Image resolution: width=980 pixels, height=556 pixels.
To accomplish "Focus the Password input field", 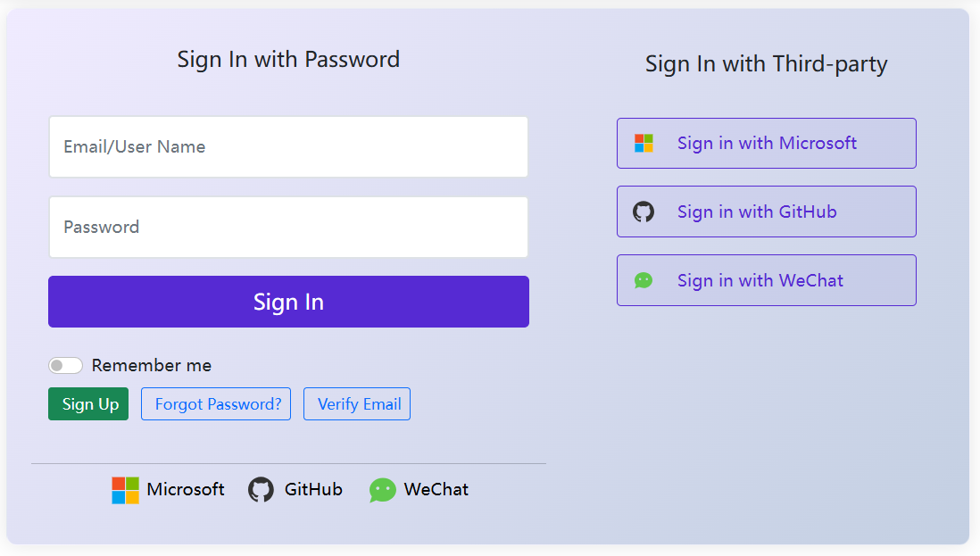I will coord(288,228).
